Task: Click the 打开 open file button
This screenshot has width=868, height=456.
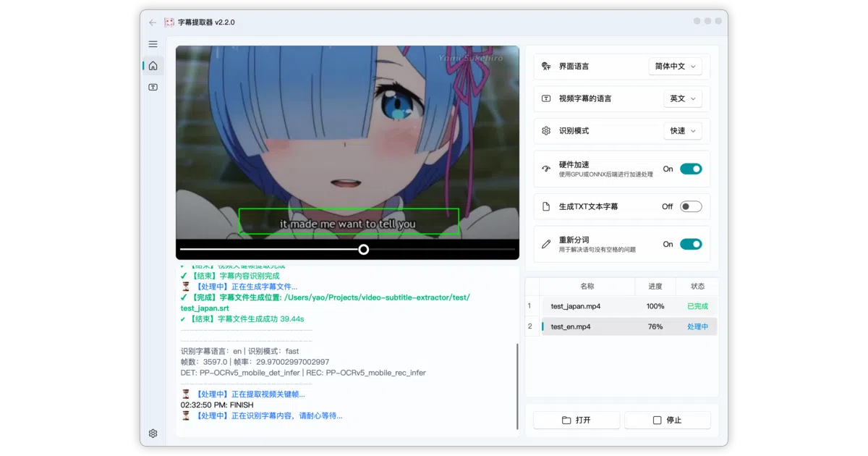Action: (576, 420)
